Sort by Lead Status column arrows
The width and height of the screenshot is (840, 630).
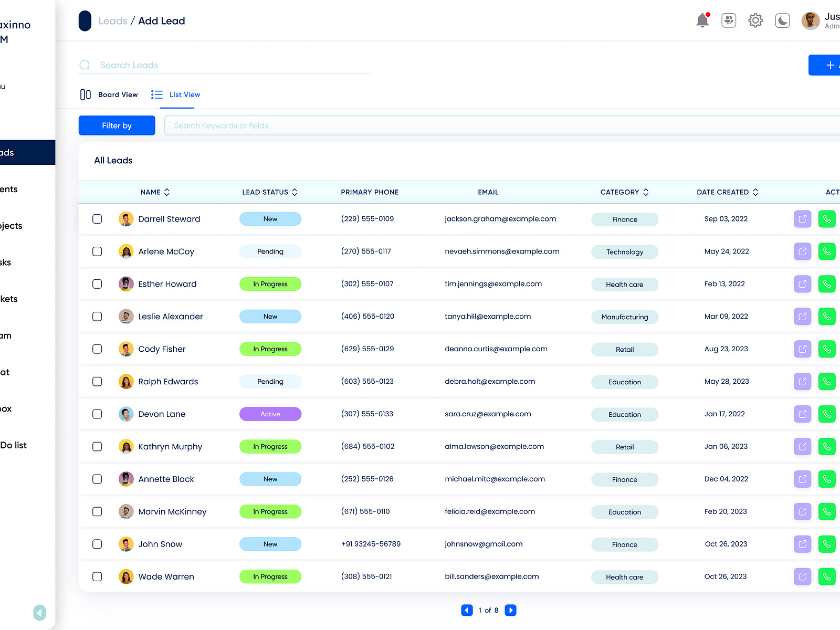click(295, 192)
